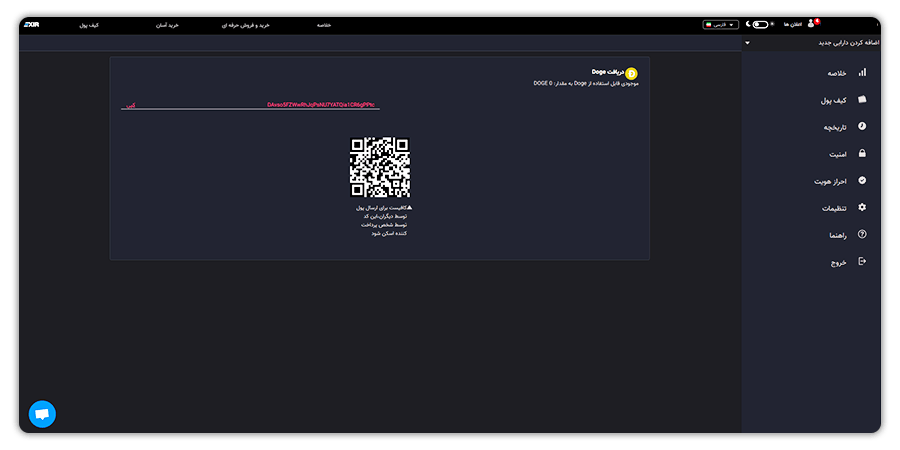Viewport: 900px width, 450px height.
Task: Click the question mark icon beside راهنما
Action: coord(862,234)
